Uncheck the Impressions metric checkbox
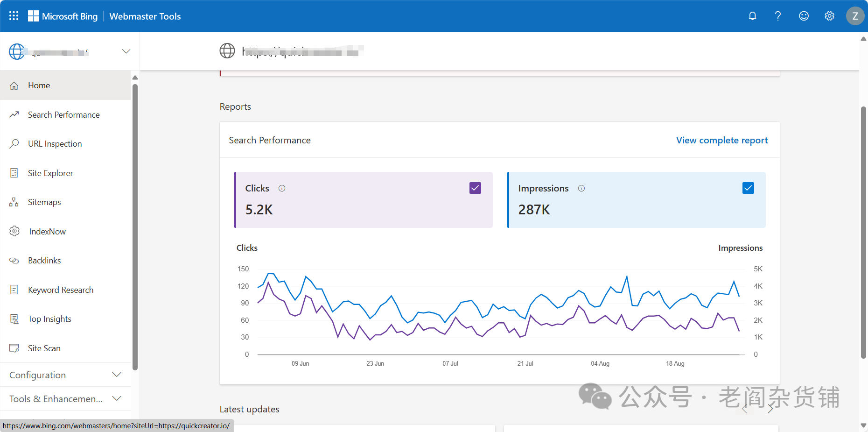The height and width of the screenshot is (432, 868). pyautogui.click(x=748, y=188)
